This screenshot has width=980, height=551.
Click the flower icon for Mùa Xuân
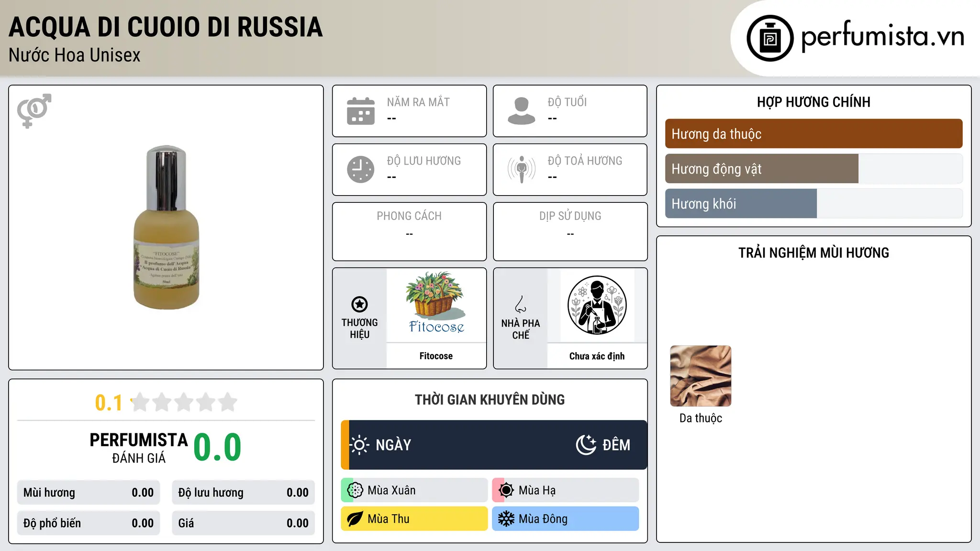tap(355, 490)
